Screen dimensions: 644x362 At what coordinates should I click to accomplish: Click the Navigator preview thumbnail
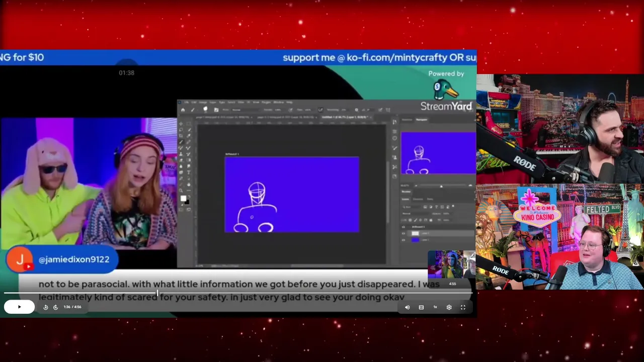[x=438, y=153]
